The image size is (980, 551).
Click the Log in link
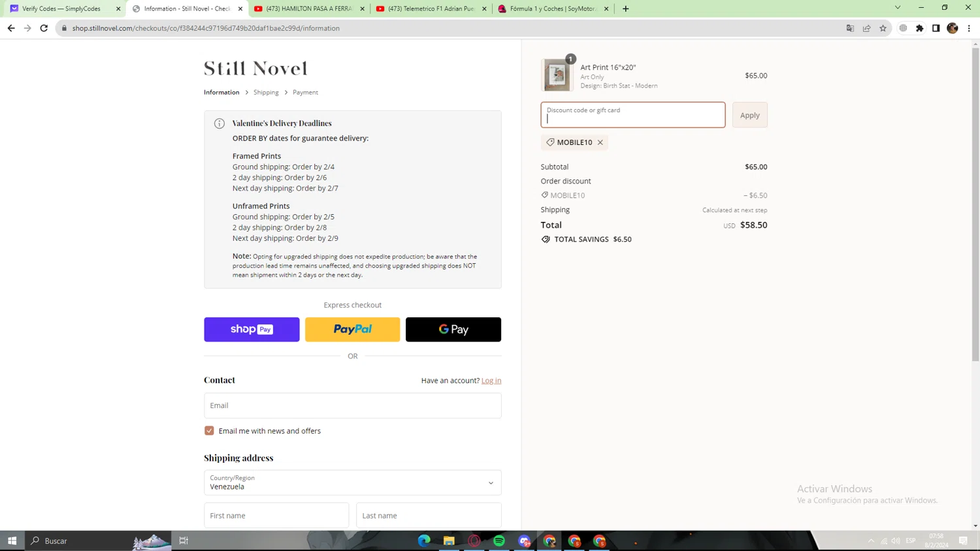(491, 381)
